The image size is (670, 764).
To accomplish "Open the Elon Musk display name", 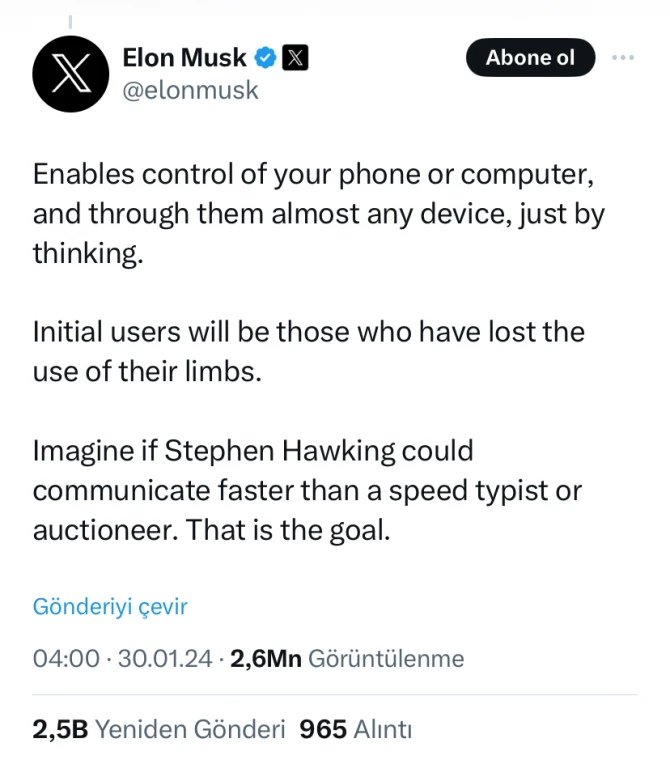I will 184,58.
